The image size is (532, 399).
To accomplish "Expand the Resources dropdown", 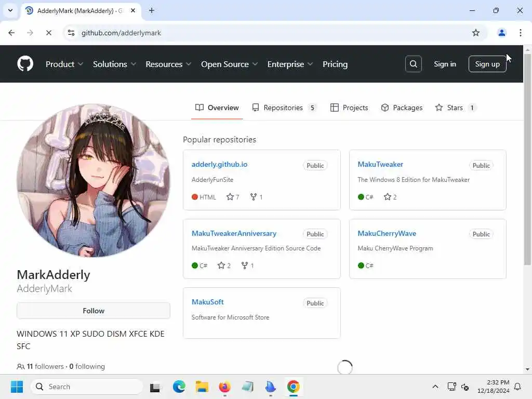I will point(168,64).
